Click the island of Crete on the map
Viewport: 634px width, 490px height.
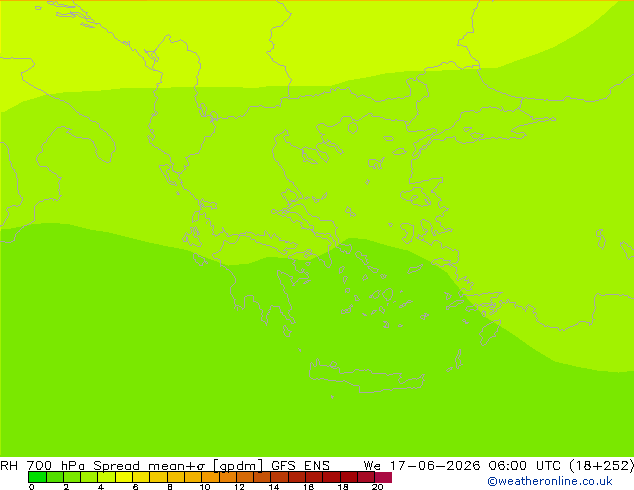pyautogui.click(x=366, y=377)
